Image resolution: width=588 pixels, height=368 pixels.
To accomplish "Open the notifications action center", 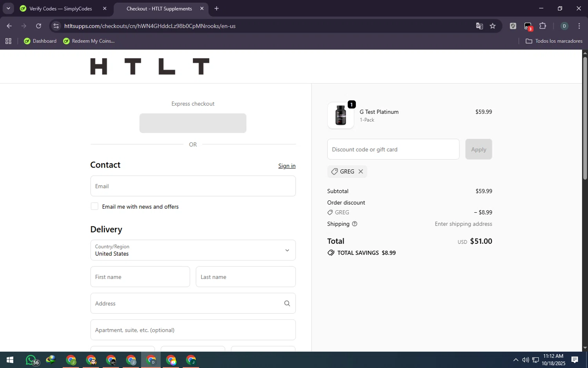I will coord(575,360).
